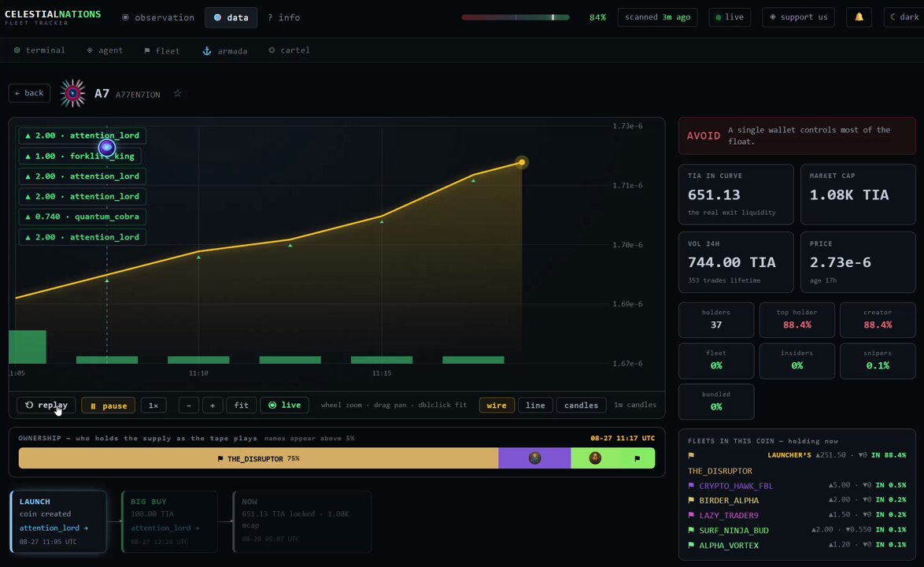Click the flag icon beside SURF_NINJA_BUD

(691, 531)
